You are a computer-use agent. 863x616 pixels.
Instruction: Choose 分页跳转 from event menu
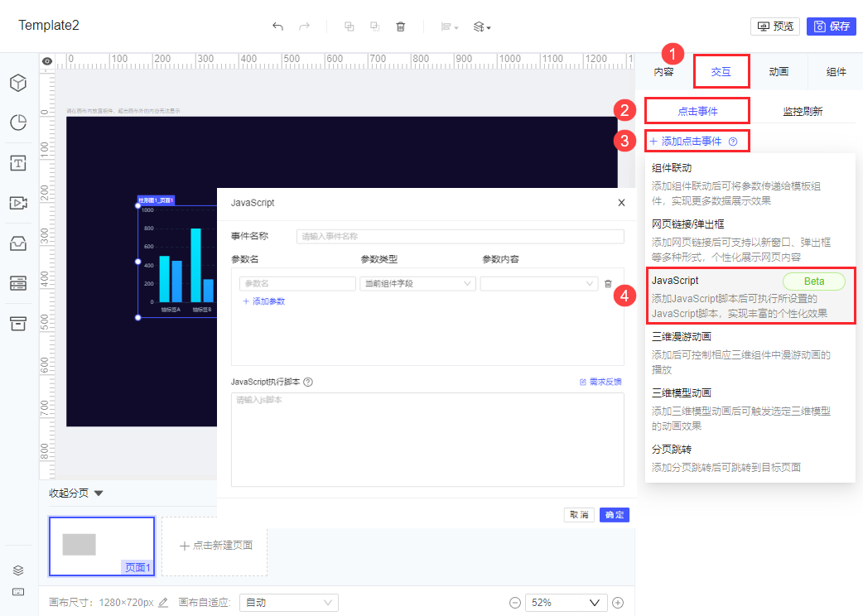point(750,458)
